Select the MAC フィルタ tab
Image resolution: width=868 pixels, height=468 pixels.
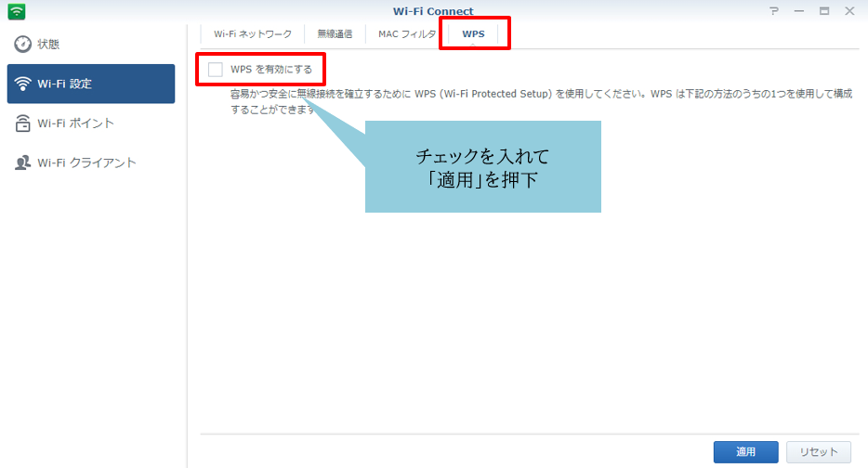tap(407, 33)
